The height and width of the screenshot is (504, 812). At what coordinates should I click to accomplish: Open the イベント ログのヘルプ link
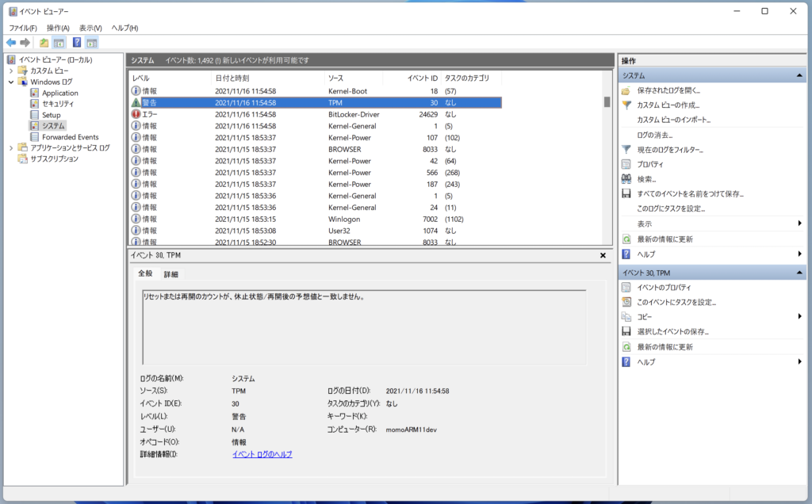tap(262, 454)
